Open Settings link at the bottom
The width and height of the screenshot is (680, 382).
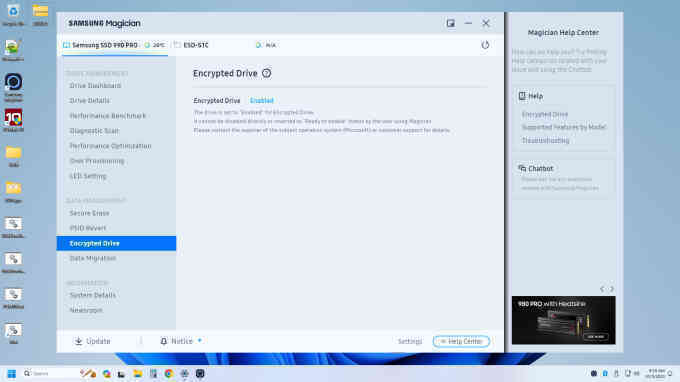pos(410,341)
